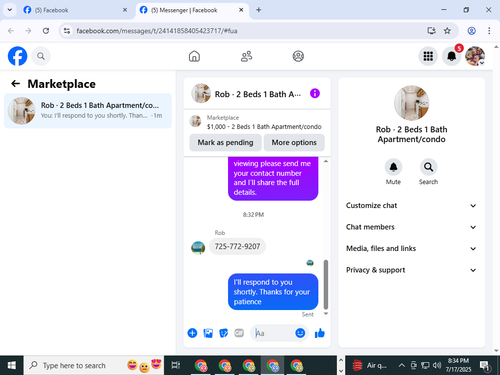
Task: Go back with browser back arrow
Action: coord(11,31)
